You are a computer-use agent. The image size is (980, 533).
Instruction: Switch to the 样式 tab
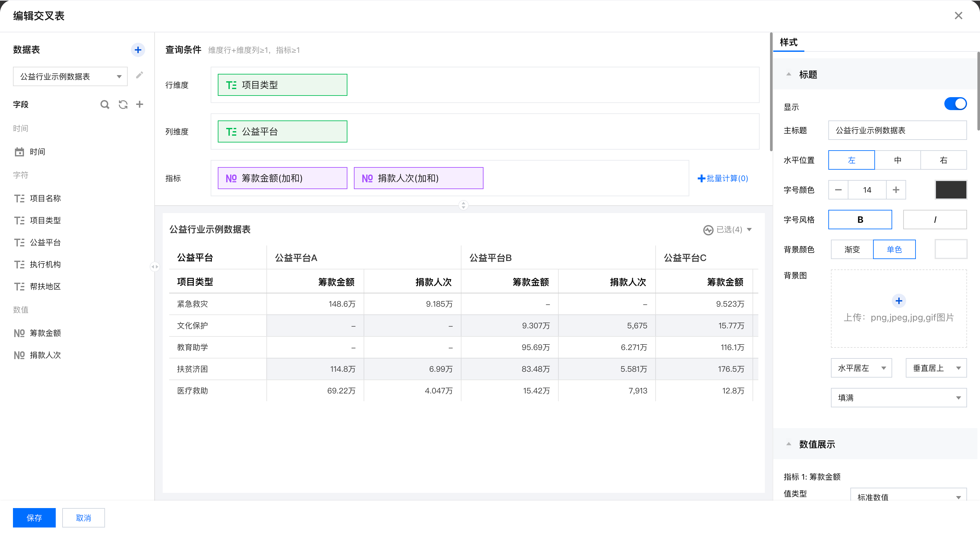pos(788,42)
